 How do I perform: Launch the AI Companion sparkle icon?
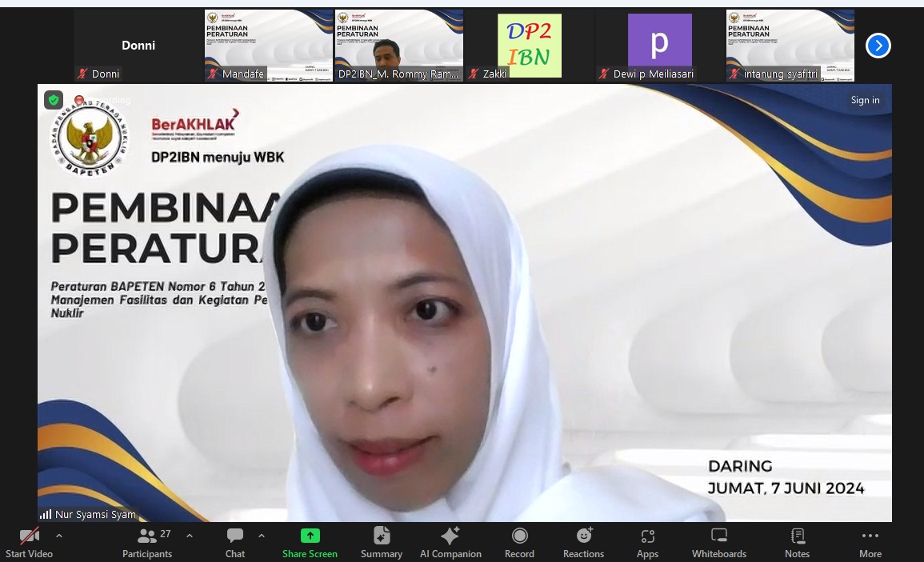pyautogui.click(x=450, y=536)
